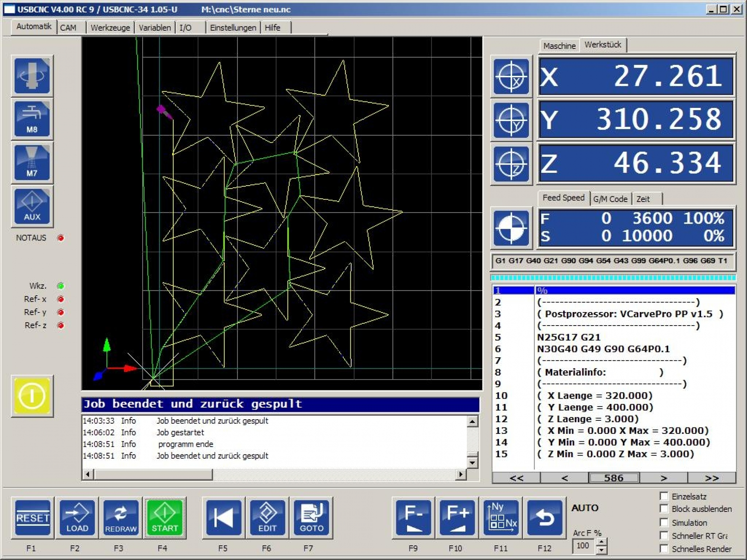Toggle the AUX output button
747x560 pixels.
tap(32, 206)
